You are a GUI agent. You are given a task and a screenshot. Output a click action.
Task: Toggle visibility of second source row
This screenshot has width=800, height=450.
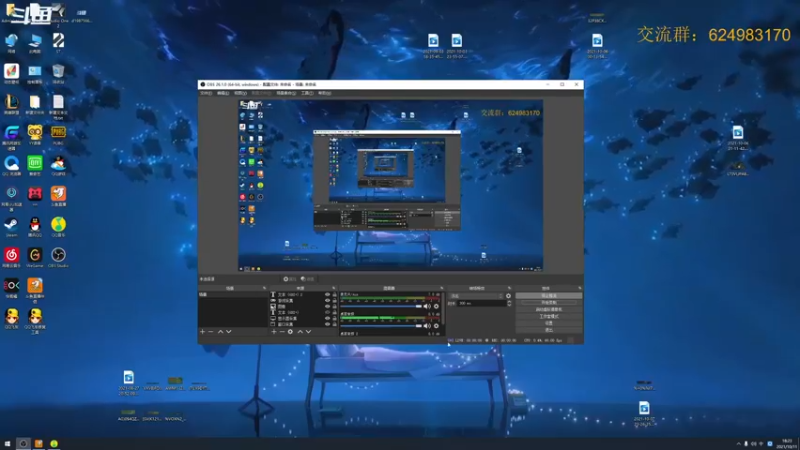(328, 301)
